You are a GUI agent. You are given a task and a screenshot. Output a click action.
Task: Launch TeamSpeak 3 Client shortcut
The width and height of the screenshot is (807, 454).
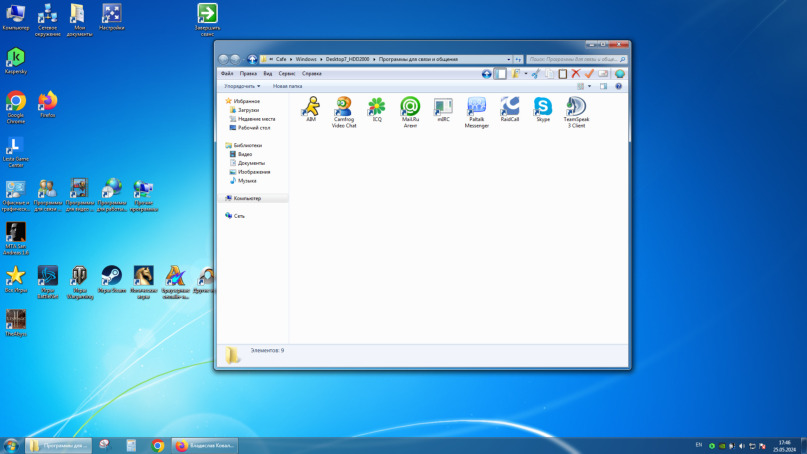pos(576,108)
